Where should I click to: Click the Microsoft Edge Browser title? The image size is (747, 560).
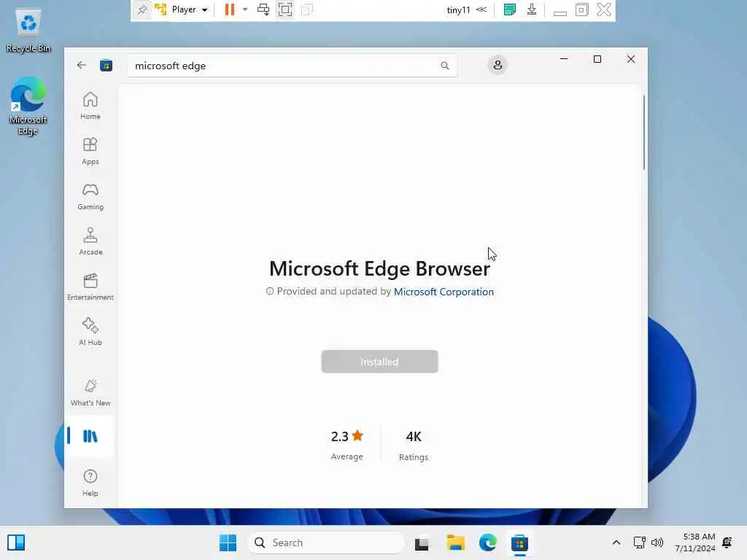pyautogui.click(x=379, y=268)
